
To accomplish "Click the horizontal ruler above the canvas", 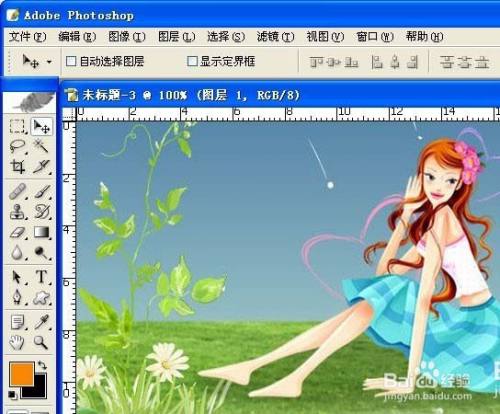I will coord(288,114).
